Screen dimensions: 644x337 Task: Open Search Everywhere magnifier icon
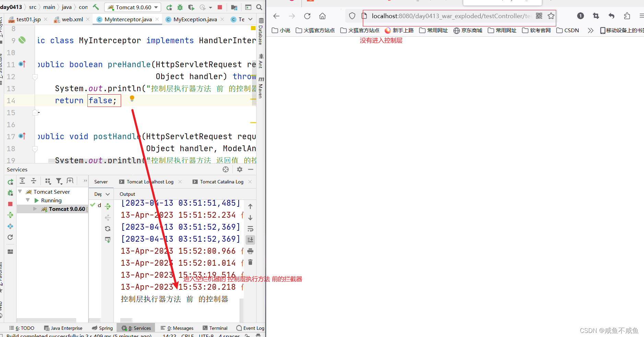[259, 7]
